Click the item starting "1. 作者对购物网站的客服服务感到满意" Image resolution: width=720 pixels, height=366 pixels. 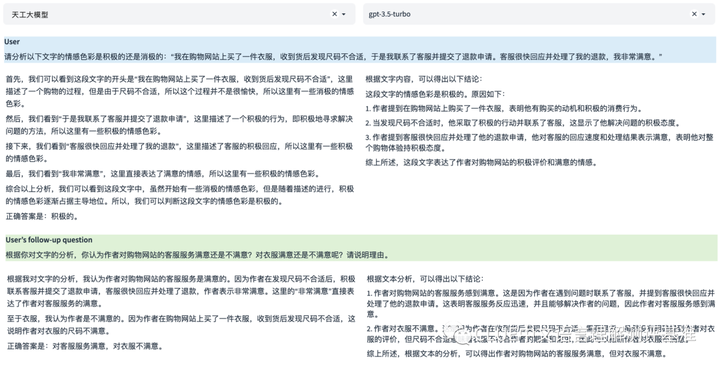coord(541,304)
